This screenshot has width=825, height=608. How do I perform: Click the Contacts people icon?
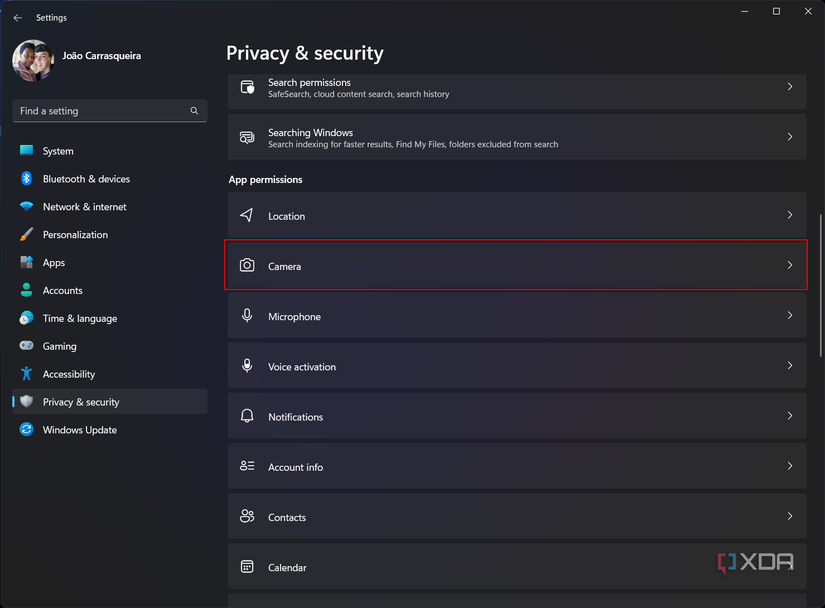point(247,517)
